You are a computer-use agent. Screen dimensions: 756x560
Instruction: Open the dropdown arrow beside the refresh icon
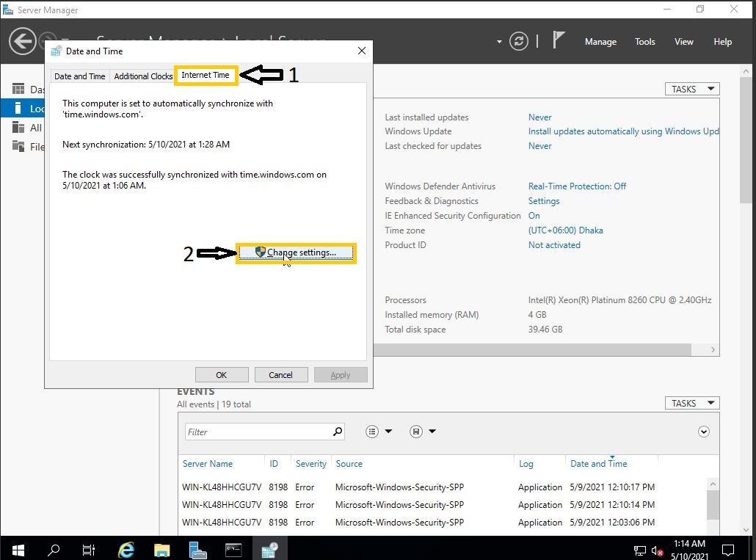(499, 42)
